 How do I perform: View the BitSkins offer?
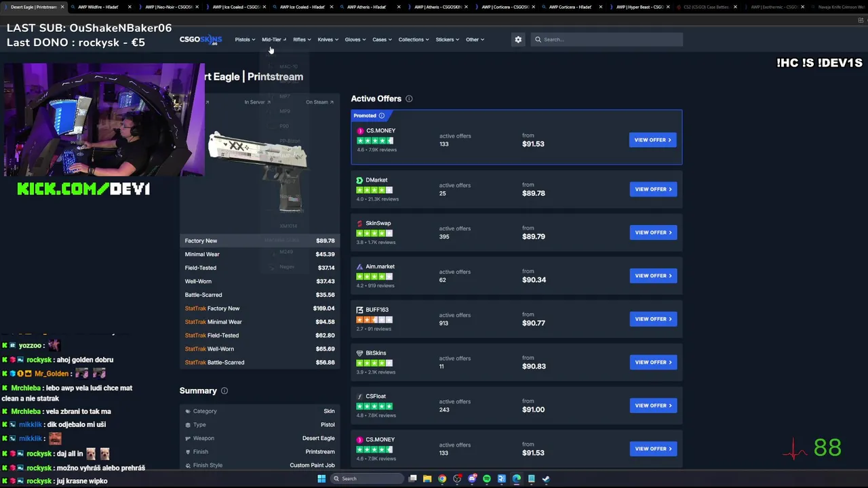point(653,362)
